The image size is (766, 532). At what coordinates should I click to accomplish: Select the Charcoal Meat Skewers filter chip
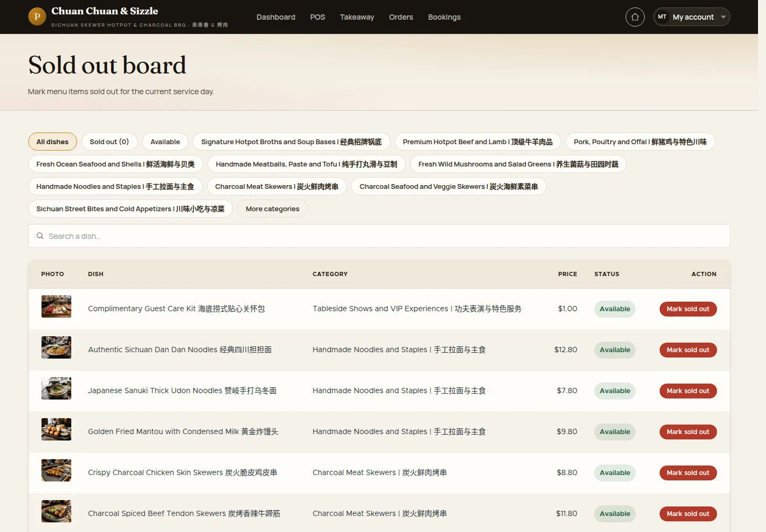pyautogui.click(x=277, y=186)
